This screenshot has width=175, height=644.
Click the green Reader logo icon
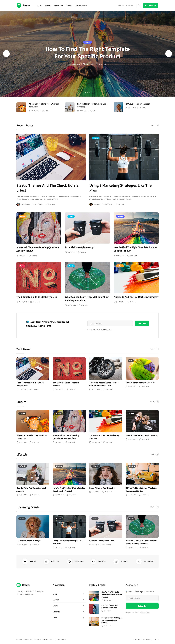(x=19, y=5)
